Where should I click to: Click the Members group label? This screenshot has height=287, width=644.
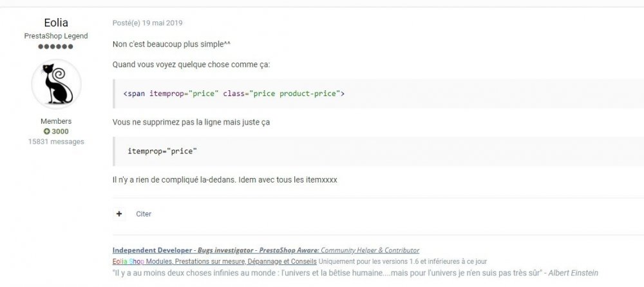(x=56, y=121)
